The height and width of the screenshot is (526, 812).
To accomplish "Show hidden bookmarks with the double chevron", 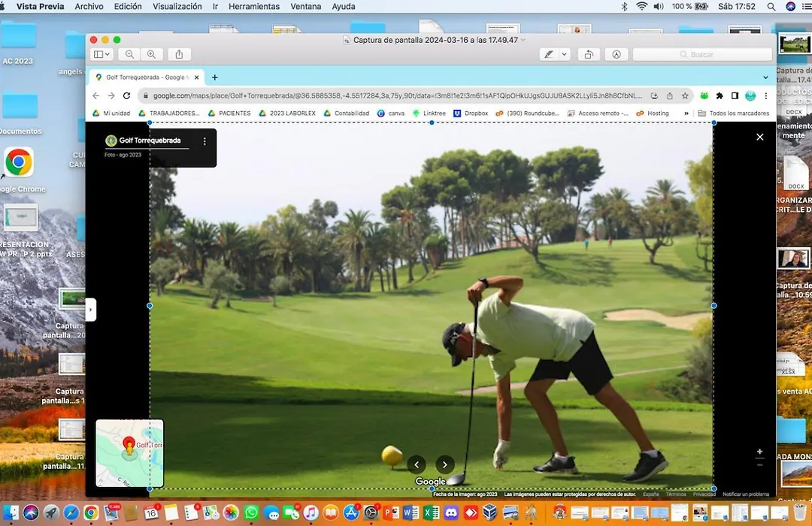I will (x=686, y=113).
